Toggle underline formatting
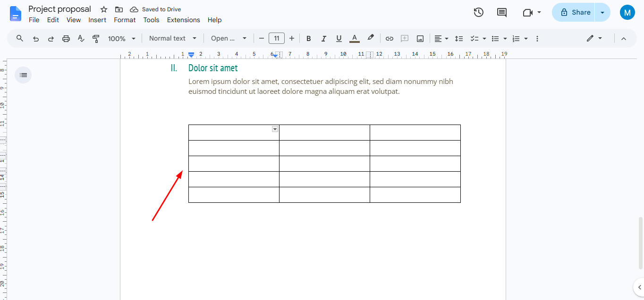The image size is (644, 300). 339,39
